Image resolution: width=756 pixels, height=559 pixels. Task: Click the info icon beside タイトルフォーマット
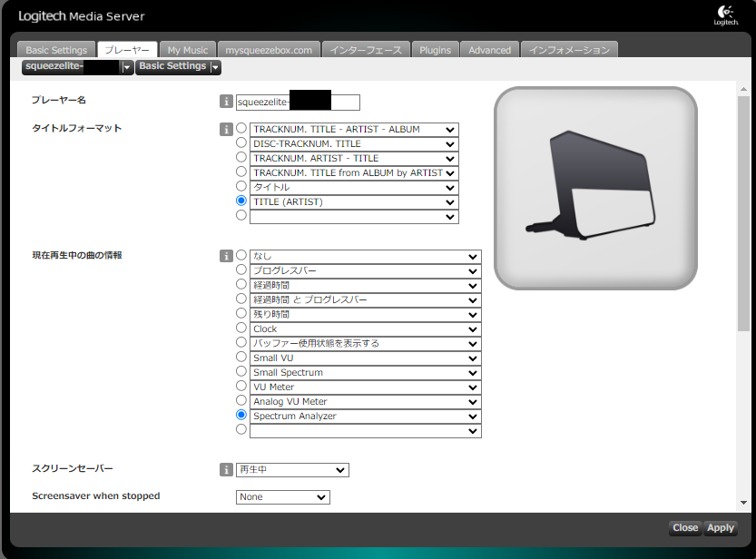[226, 129]
